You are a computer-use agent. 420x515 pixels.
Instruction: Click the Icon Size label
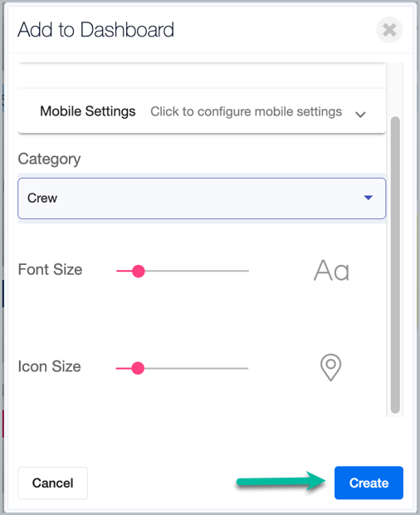pos(50,366)
